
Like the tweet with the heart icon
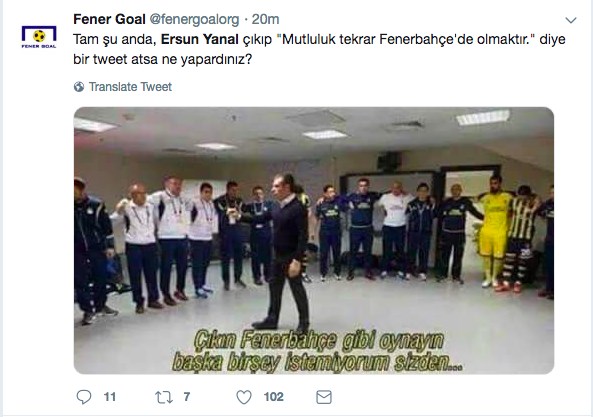click(x=244, y=397)
